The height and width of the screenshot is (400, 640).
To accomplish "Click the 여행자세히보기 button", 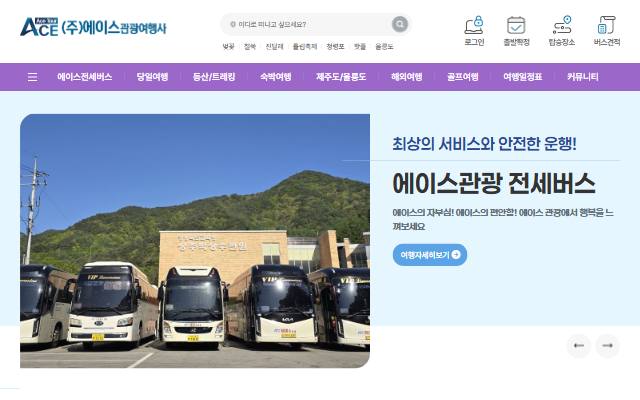I will [x=430, y=255].
